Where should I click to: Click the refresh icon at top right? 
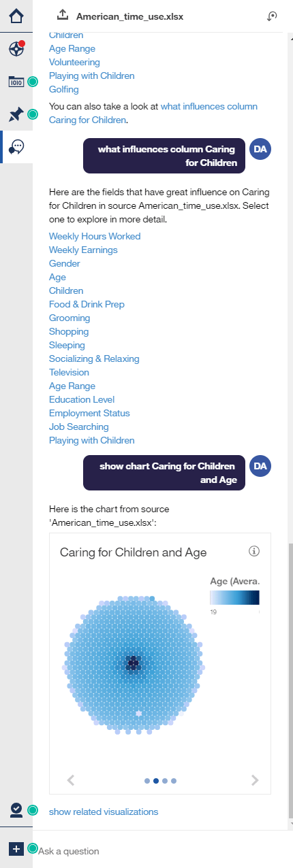(x=273, y=16)
